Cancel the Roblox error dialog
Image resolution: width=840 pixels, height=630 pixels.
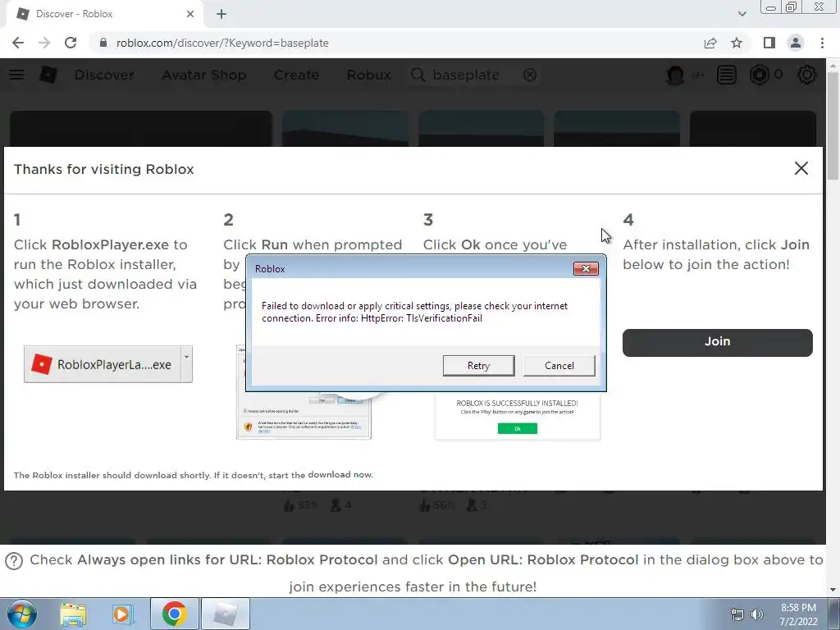pos(559,365)
